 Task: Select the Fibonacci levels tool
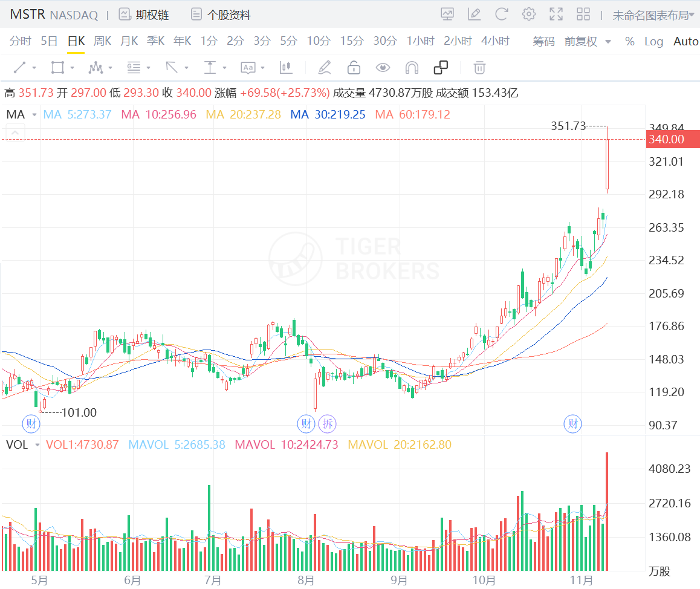(x=134, y=68)
